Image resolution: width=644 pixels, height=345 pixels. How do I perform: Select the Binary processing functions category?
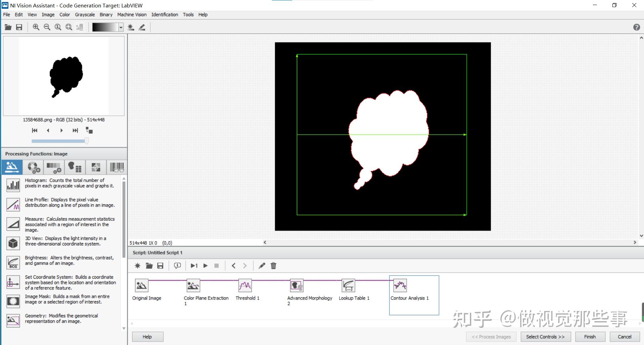75,167
